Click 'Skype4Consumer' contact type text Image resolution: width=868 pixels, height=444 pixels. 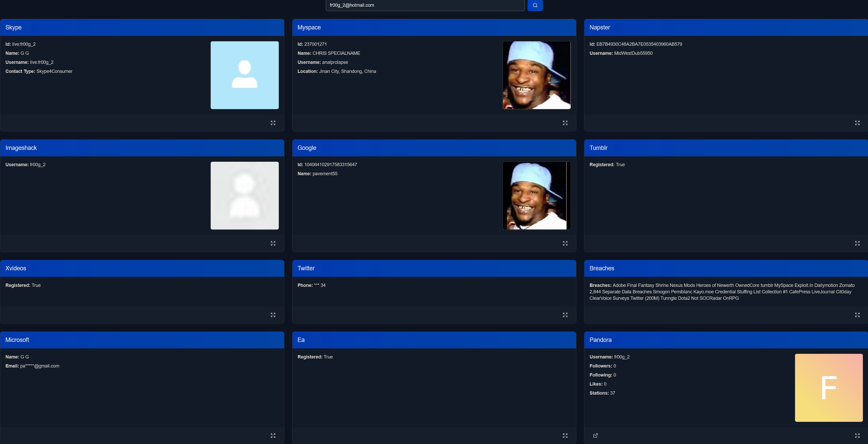(54, 71)
